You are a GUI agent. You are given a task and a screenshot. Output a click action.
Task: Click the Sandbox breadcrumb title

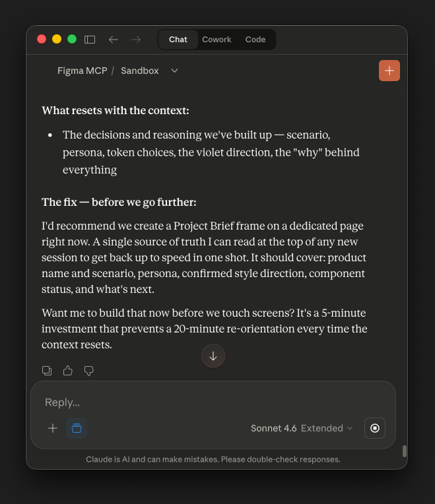pos(140,71)
